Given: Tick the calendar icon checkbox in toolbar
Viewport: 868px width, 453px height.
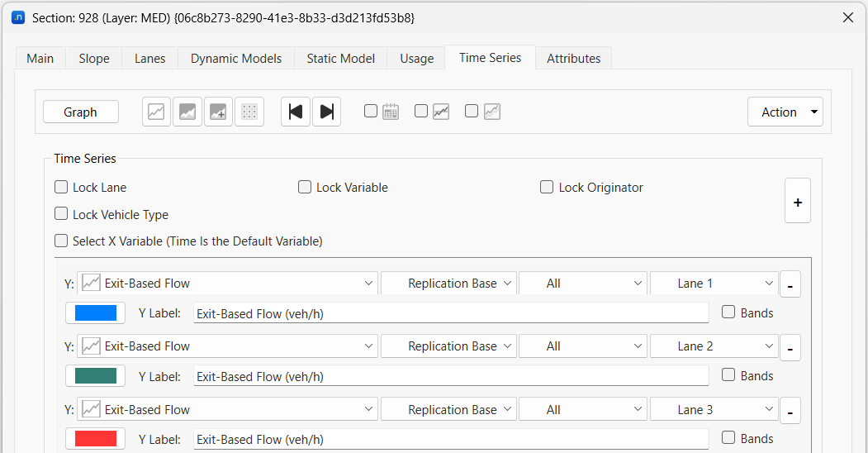Looking at the screenshot, I should pyautogui.click(x=371, y=111).
